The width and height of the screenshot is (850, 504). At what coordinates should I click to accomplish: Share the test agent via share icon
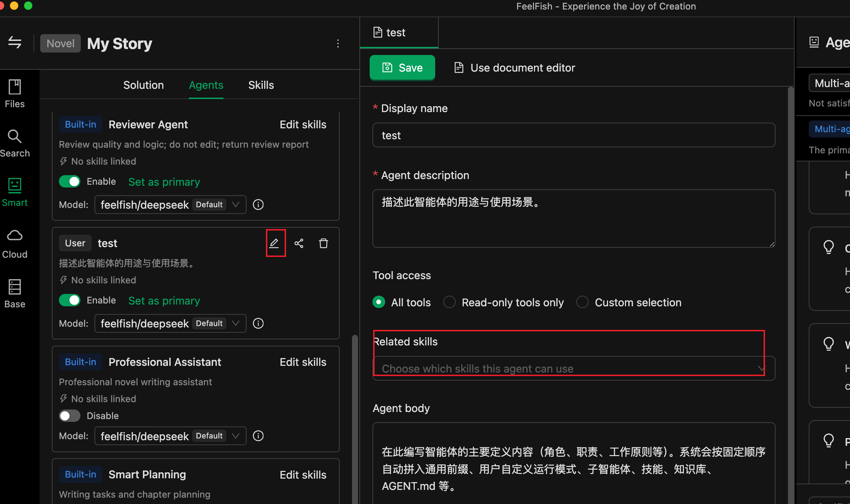coord(299,243)
